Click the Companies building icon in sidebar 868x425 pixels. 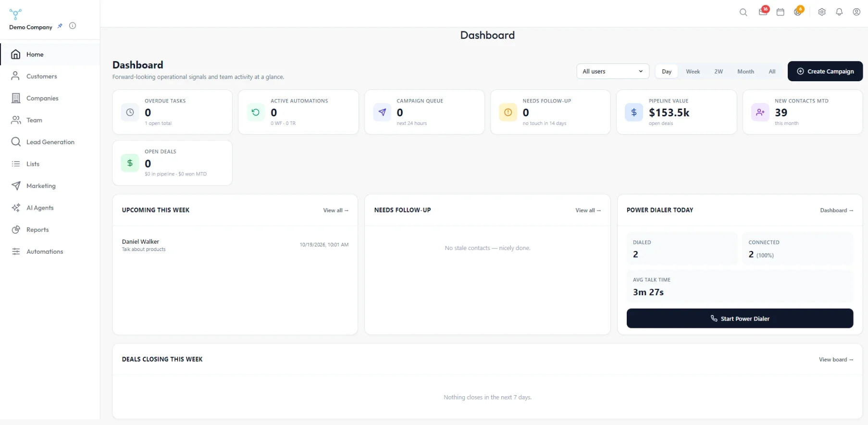(16, 98)
